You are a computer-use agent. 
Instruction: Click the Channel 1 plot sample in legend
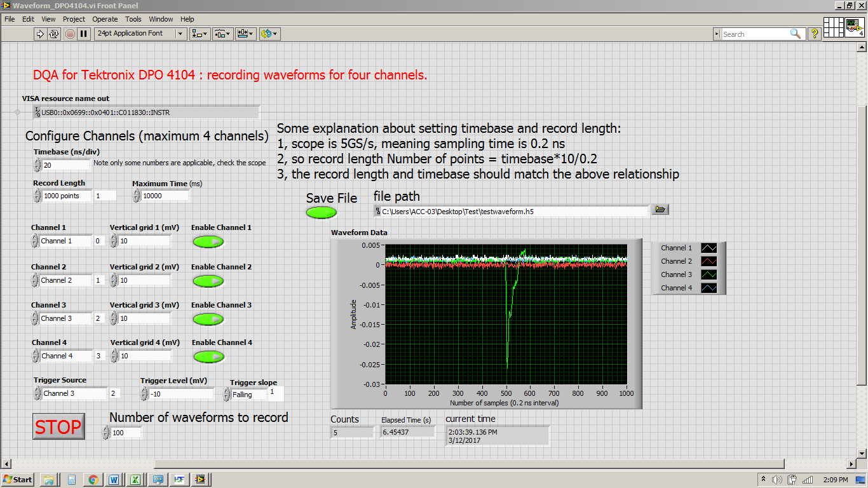(x=709, y=248)
